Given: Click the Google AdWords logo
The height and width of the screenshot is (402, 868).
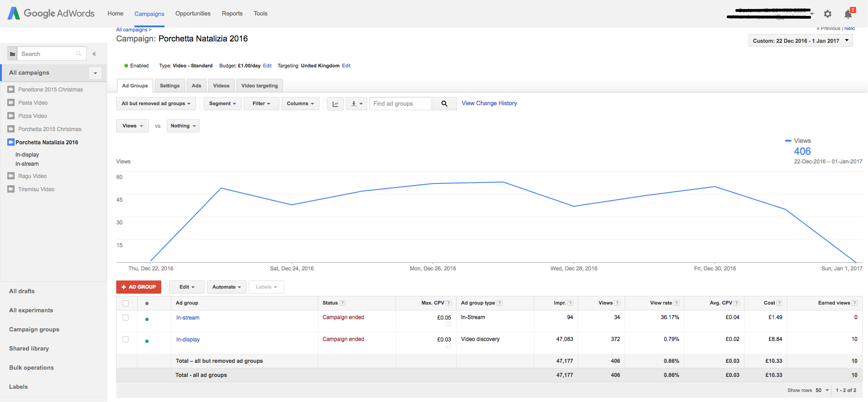Looking at the screenshot, I should [x=51, y=13].
